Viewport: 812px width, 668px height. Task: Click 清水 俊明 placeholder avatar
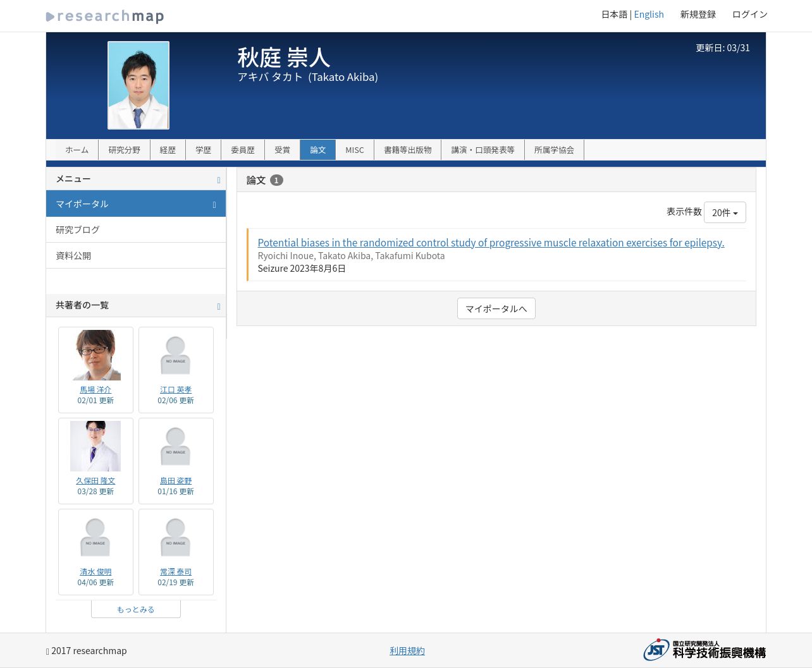[95, 537]
